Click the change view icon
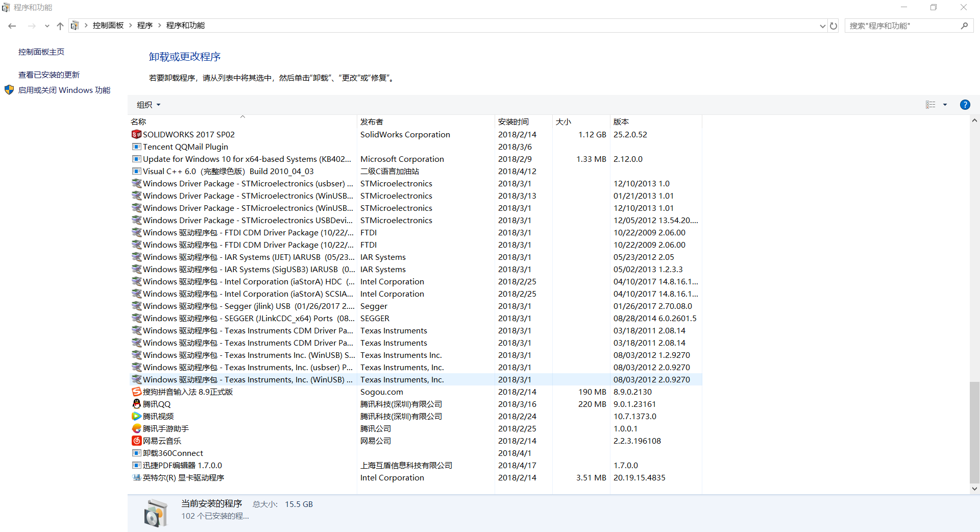Image resolution: width=980 pixels, height=532 pixels. pos(930,105)
